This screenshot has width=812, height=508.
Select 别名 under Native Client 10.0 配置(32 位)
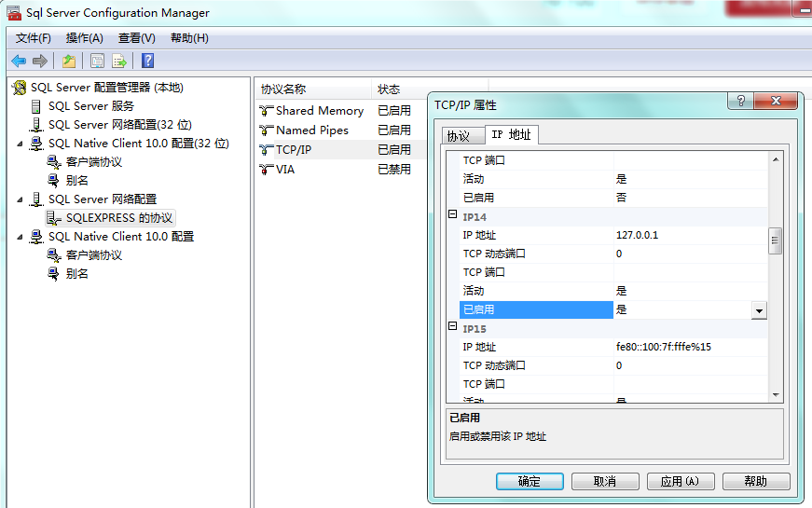(77, 181)
